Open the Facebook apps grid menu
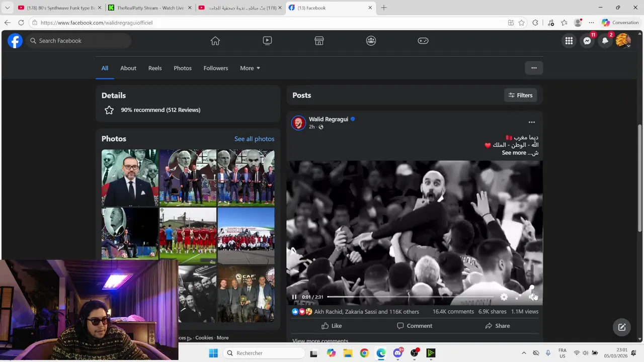The image size is (644, 362). point(569,41)
